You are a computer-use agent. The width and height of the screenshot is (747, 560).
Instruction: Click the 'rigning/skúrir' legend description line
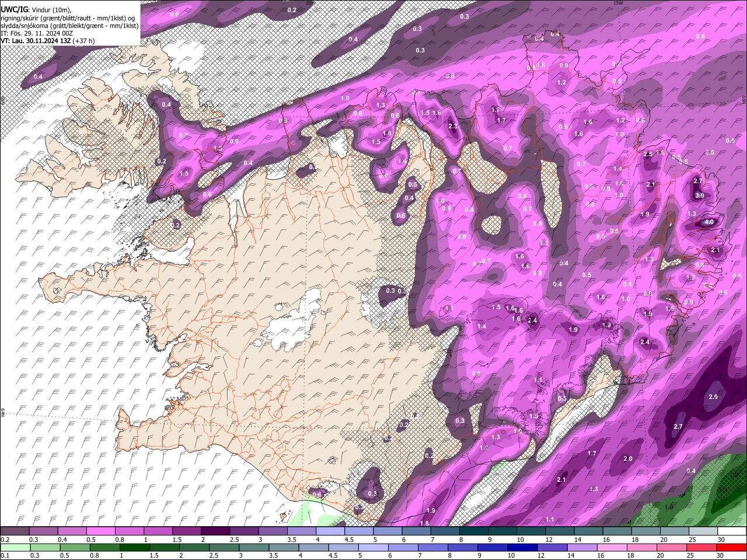[68, 17]
